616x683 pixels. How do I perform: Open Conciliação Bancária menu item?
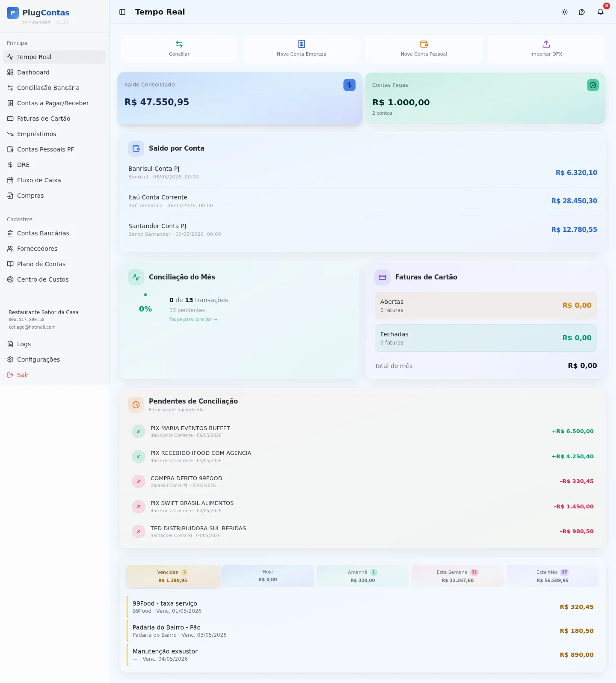pos(54,88)
